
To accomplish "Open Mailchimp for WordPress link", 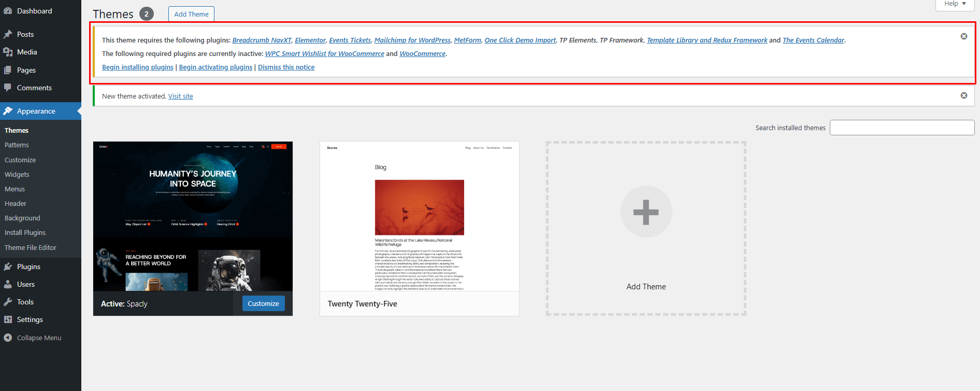I will coord(412,40).
